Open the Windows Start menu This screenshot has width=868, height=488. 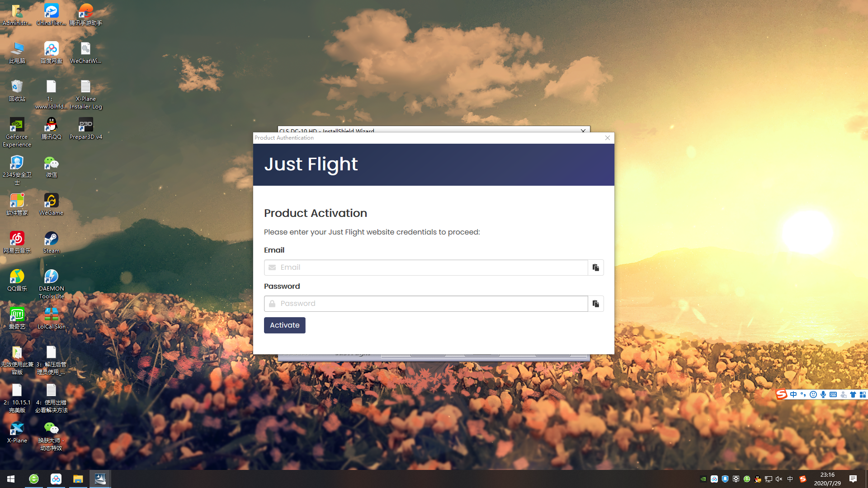point(11,479)
